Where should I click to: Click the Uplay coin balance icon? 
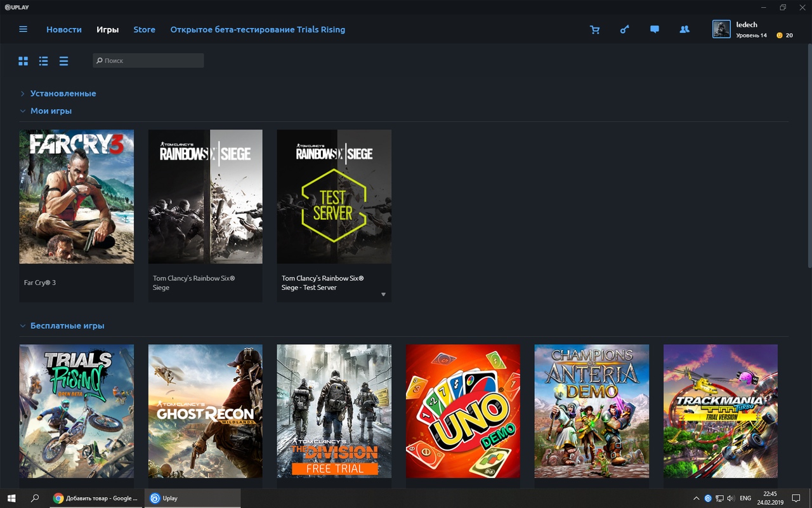coord(779,36)
